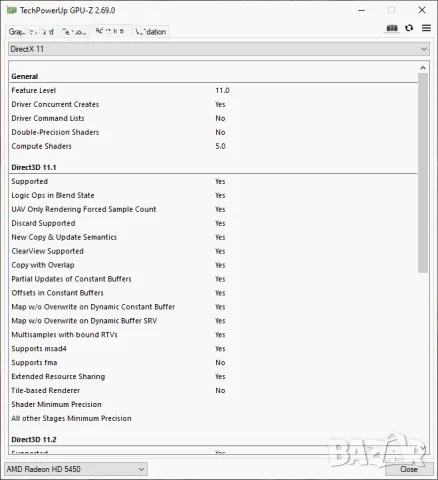Click the Direct3D 11.1 section header

(34, 167)
